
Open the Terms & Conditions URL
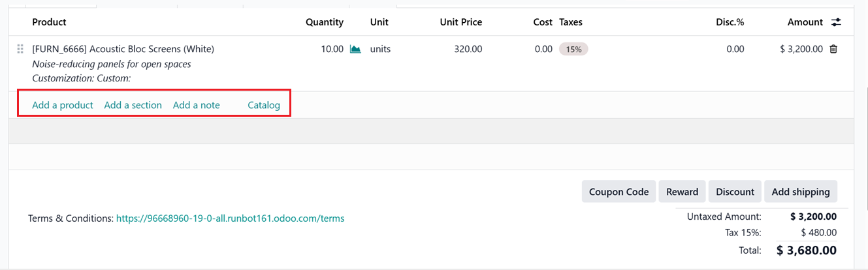click(x=230, y=218)
